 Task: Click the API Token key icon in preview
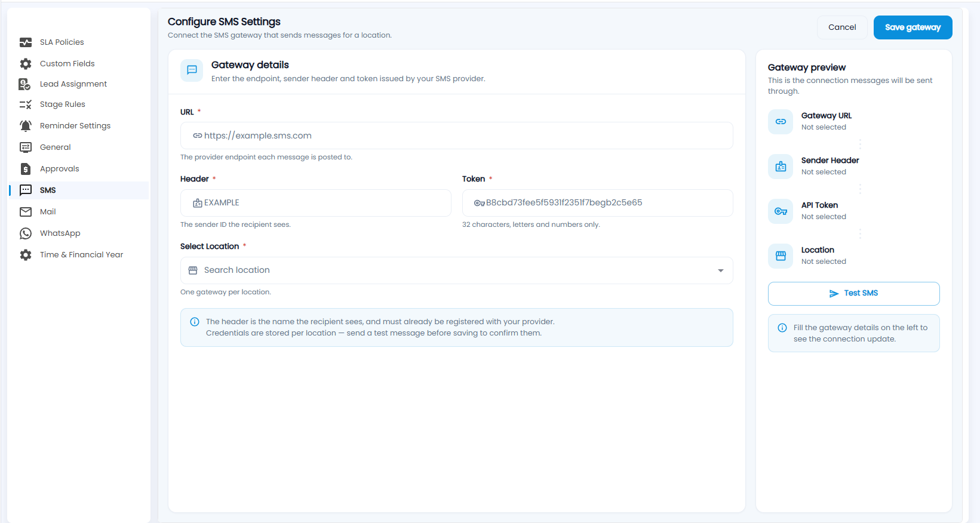click(x=781, y=211)
